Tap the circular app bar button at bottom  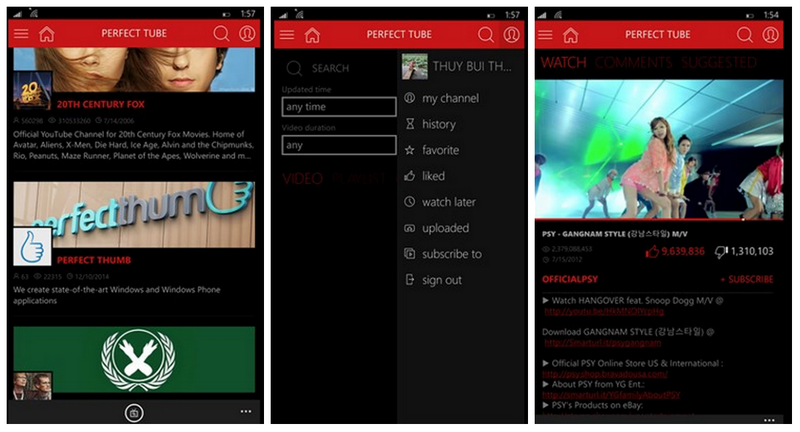[134, 413]
